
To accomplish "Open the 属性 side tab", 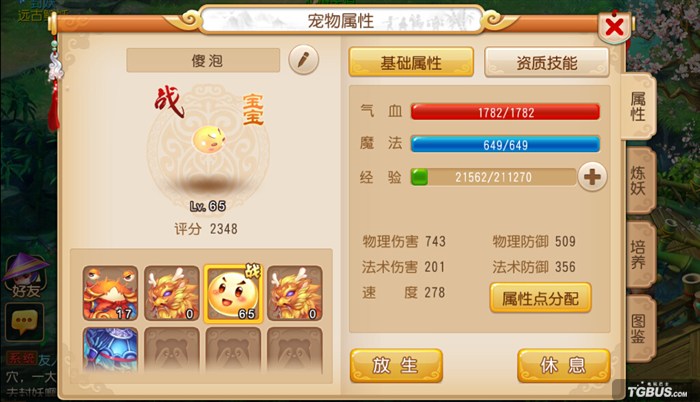I will pos(638,107).
